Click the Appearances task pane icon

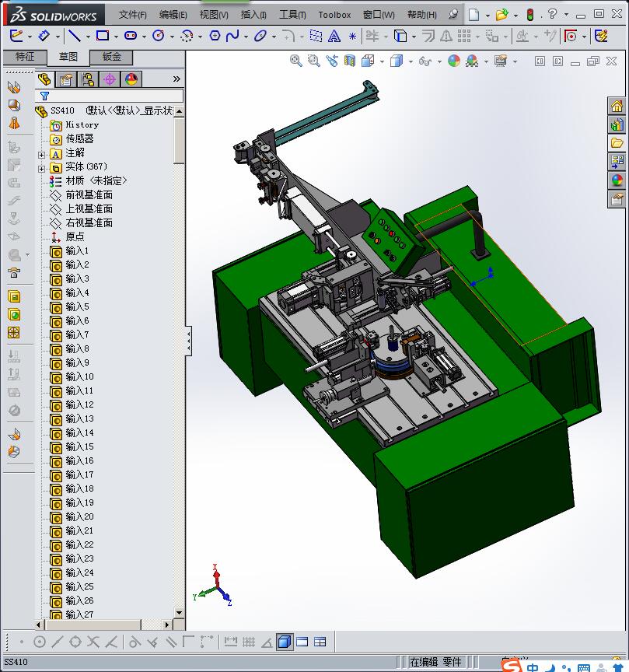point(617,180)
